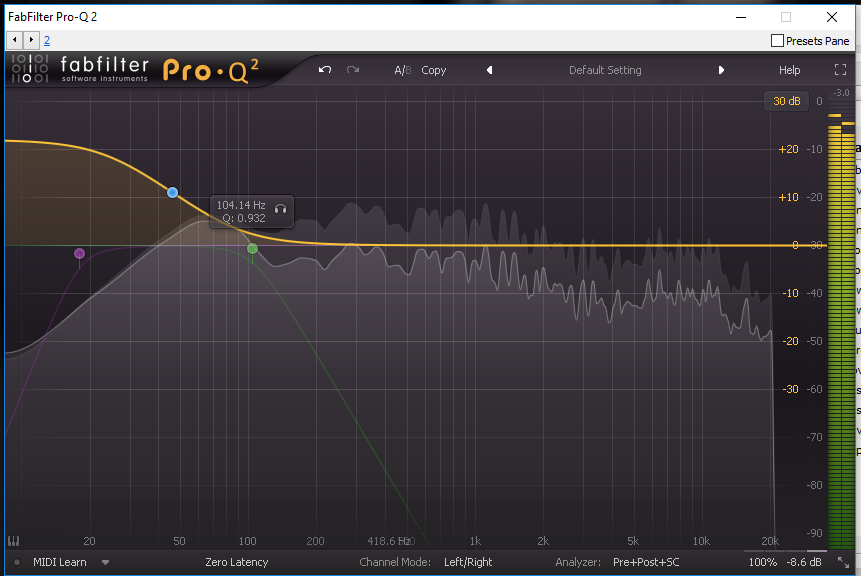861x576 pixels.
Task: Open the MIDI Learn dropdown arrow
Action: coord(105,562)
